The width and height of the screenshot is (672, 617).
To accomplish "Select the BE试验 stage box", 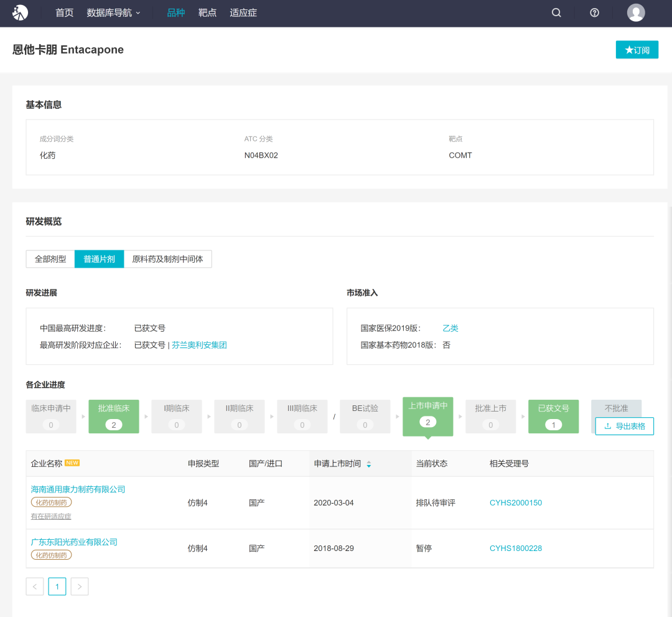I will pos(365,417).
